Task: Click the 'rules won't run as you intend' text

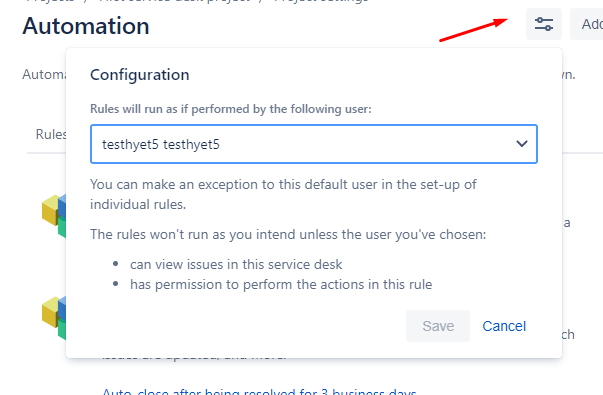Action: pyautogui.click(x=288, y=235)
